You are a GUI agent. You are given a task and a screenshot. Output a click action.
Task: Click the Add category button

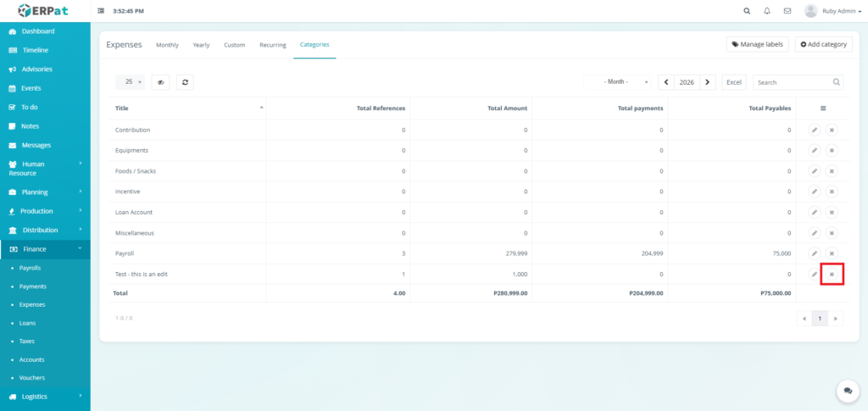[823, 44]
